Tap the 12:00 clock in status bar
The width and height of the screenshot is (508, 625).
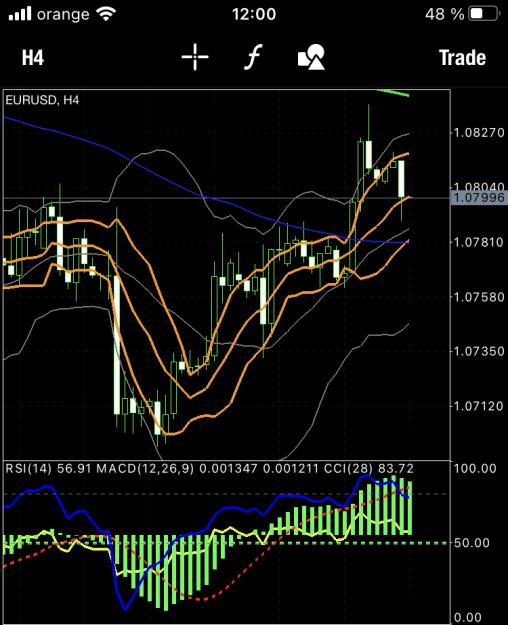(x=254, y=15)
